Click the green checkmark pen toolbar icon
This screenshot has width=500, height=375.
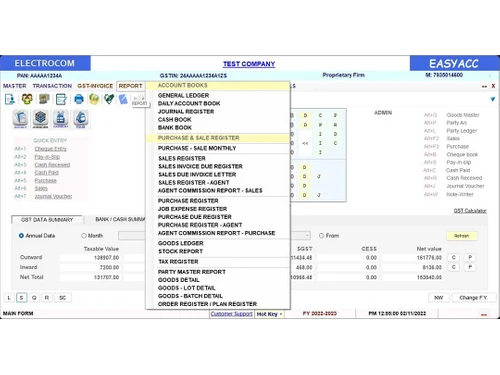coord(109,99)
